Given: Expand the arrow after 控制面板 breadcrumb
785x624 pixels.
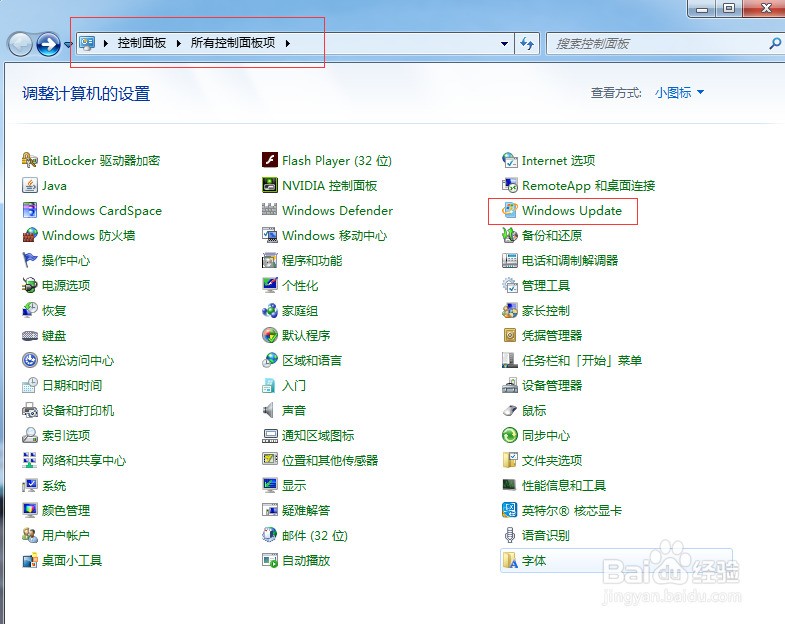Looking at the screenshot, I should click(179, 44).
